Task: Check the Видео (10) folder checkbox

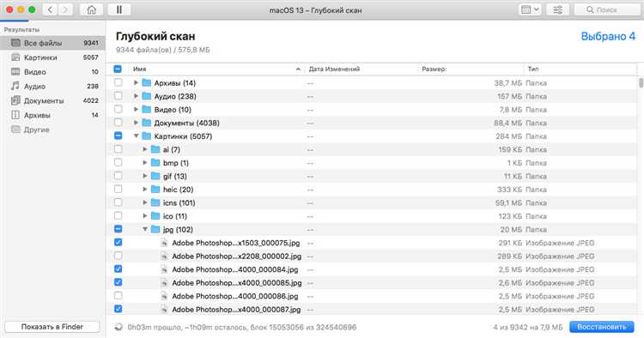Action: (x=118, y=109)
